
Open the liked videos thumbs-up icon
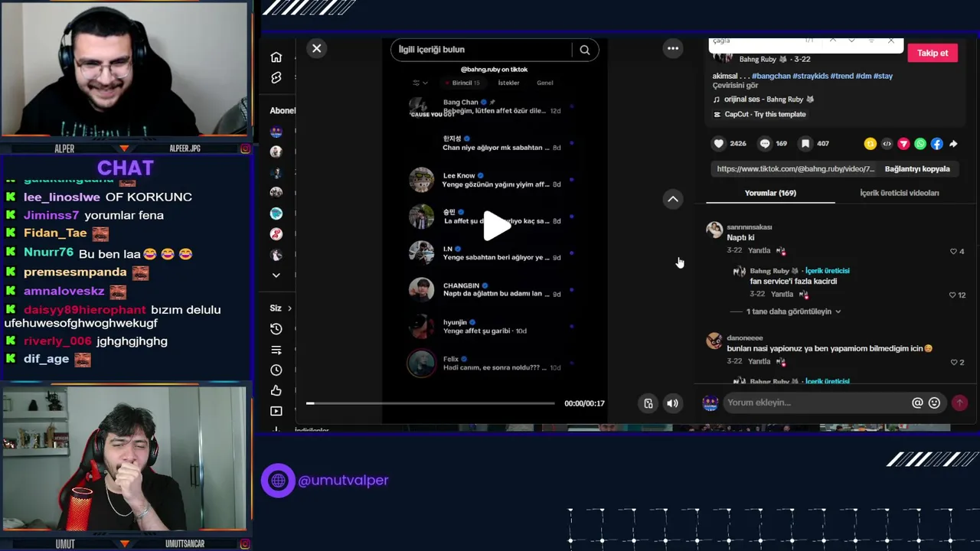tap(276, 390)
